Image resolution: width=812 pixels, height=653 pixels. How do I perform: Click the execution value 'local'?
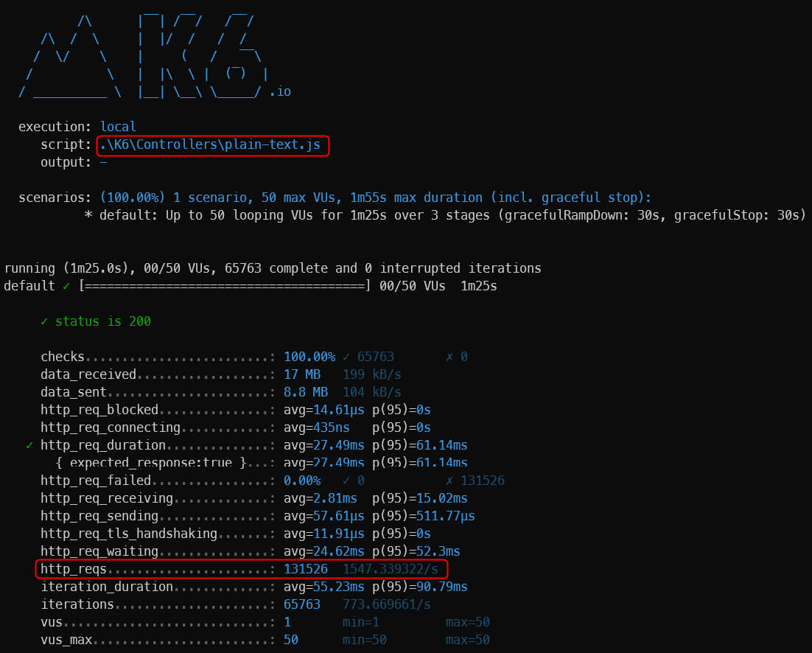click(x=118, y=127)
